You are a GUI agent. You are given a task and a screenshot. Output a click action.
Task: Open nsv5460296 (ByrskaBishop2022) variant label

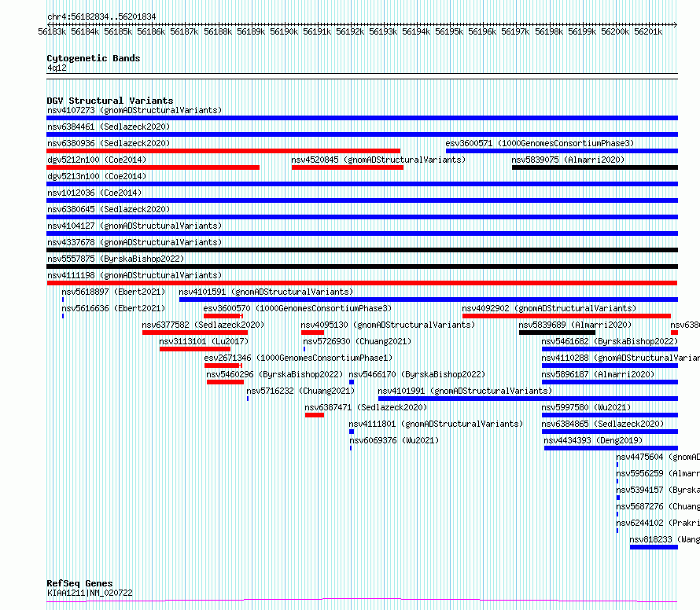274,374
